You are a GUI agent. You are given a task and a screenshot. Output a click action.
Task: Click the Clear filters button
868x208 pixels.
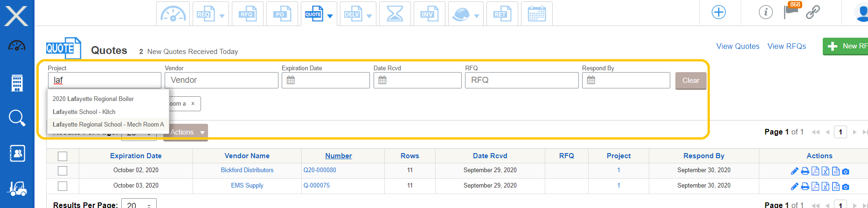coord(691,81)
